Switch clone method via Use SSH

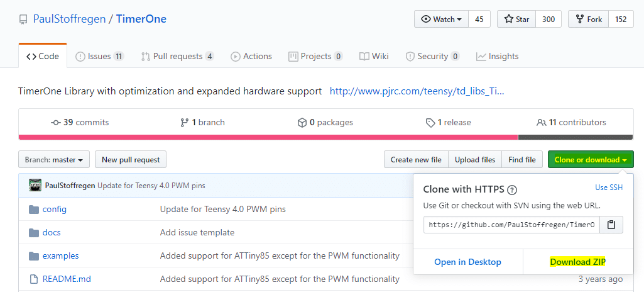(x=608, y=188)
